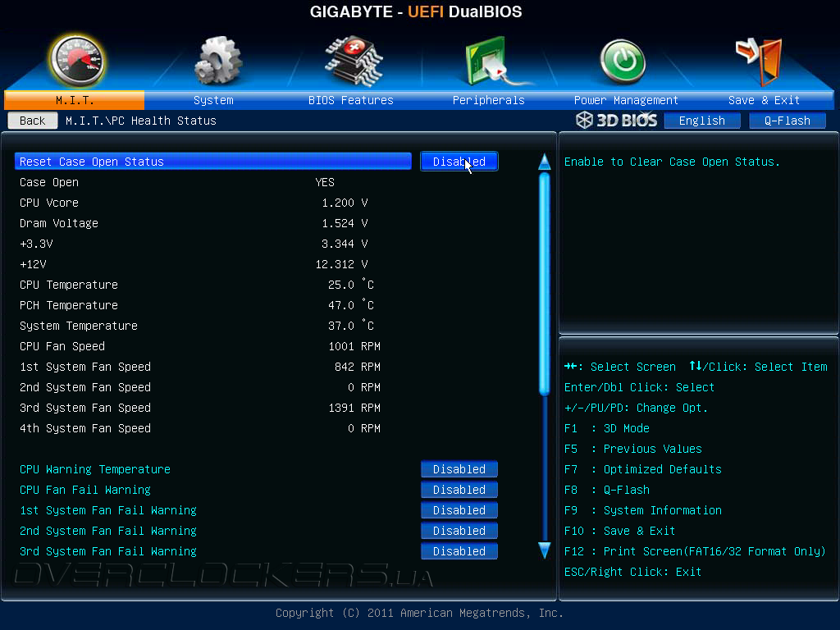Select 2nd System Fan Fail Warning label
The height and width of the screenshot is (630, 840).
click(x=108, y=531)
